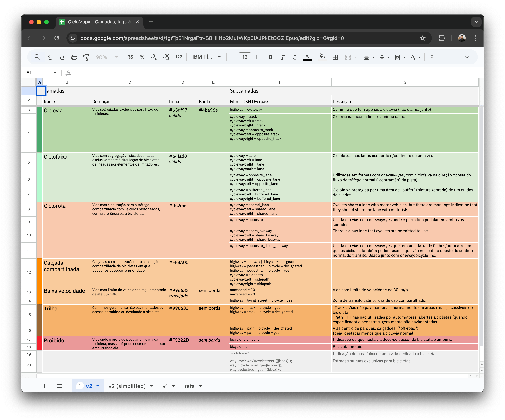This screenshot has height=420, width=505.
Task: Click the decrease decimal places icon
Action: click(154, 57)
